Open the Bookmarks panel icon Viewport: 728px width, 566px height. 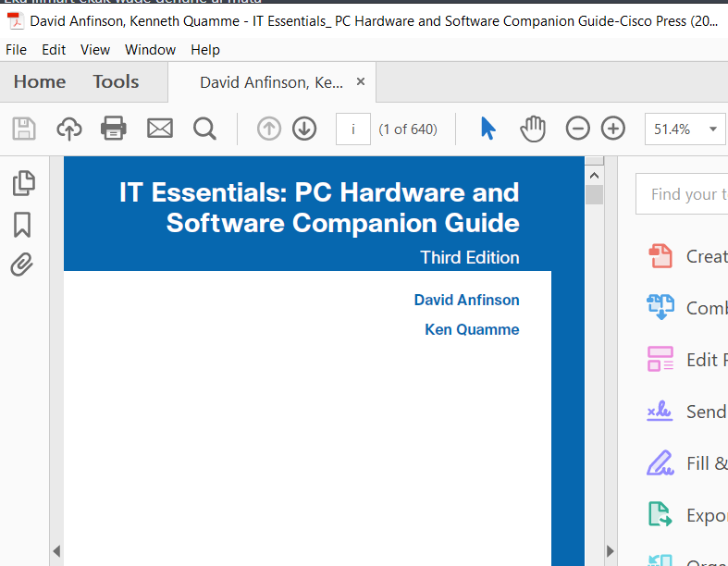click(x=22, y=225)
